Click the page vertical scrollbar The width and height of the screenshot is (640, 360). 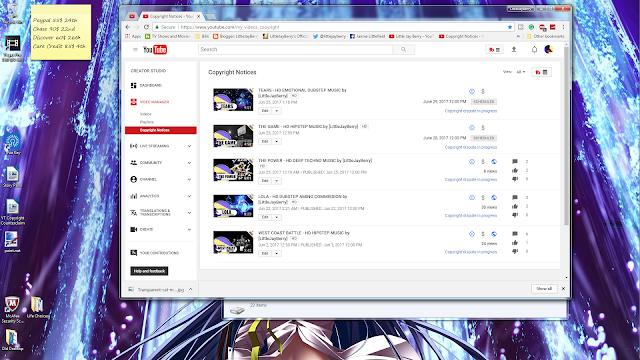[566, 137]
